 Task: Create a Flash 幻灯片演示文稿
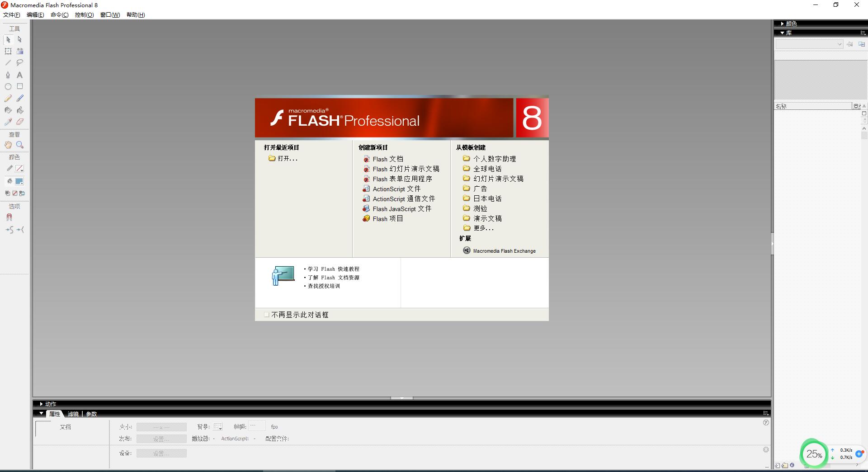point(401,169)
